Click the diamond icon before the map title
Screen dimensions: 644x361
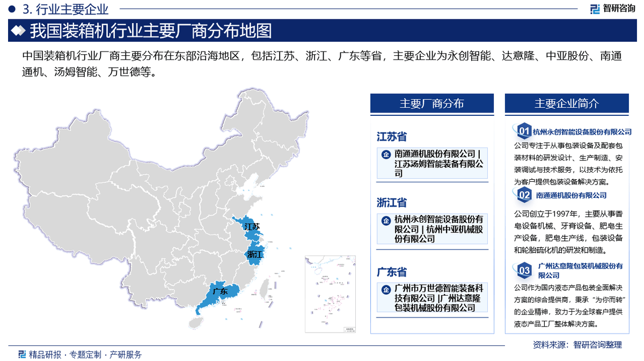tap(18, 31)
